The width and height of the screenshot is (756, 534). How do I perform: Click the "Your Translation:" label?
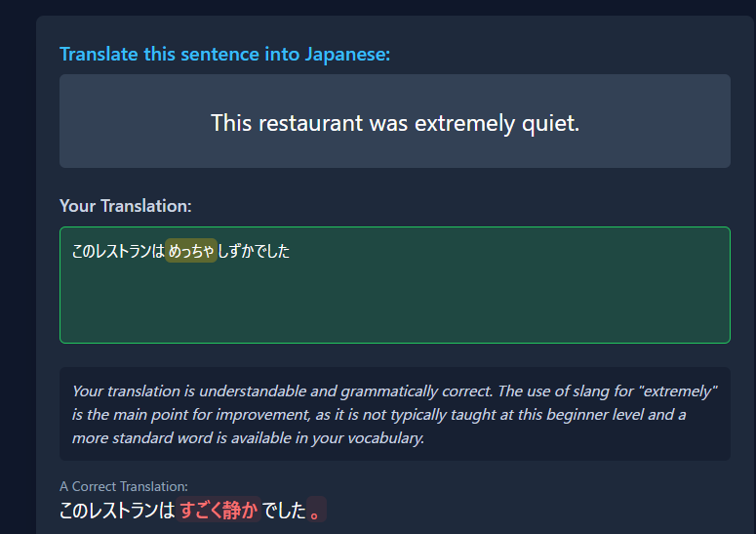[x=126, y=206]
